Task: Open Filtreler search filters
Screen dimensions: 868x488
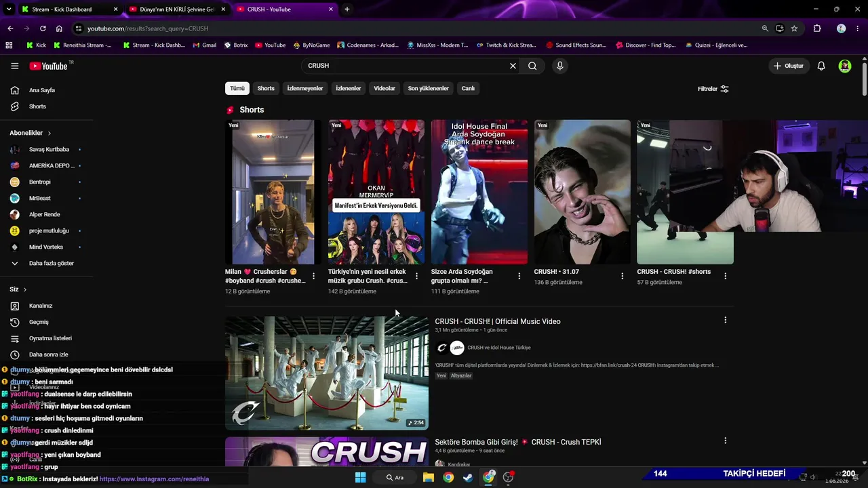Action: pos(713,89)
